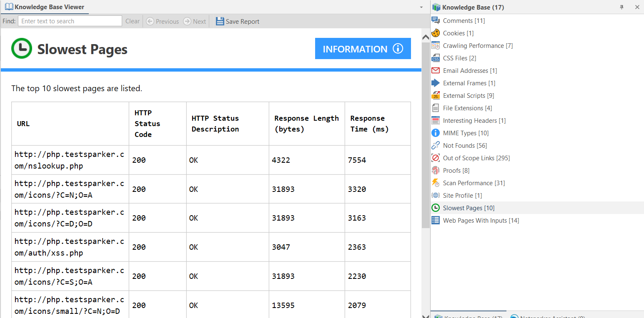This screenshot has height=318, width=644.
Task: Open the Slowest Pages clock icon
Action: pyautogui.click(x=436, y=208)
